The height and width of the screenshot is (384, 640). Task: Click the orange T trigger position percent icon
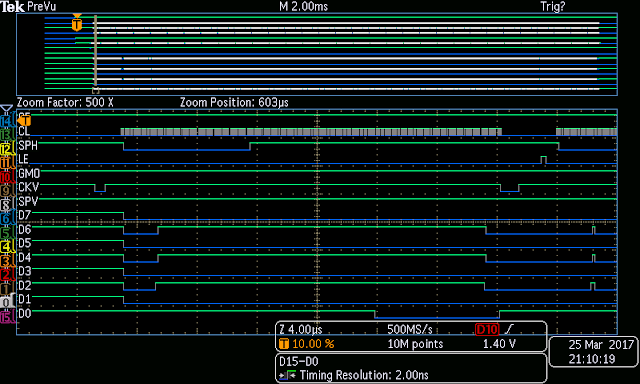click(284, 344)
